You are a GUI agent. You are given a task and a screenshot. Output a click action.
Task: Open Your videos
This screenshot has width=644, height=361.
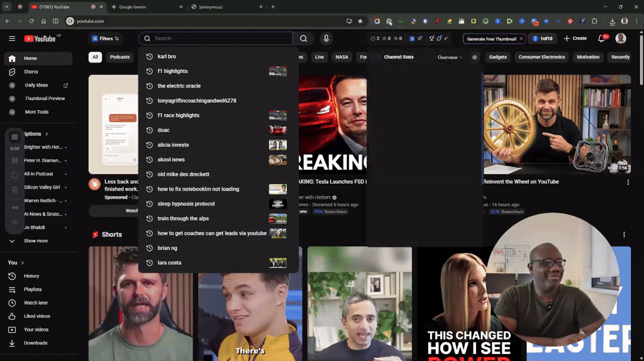tap(38, 330)
